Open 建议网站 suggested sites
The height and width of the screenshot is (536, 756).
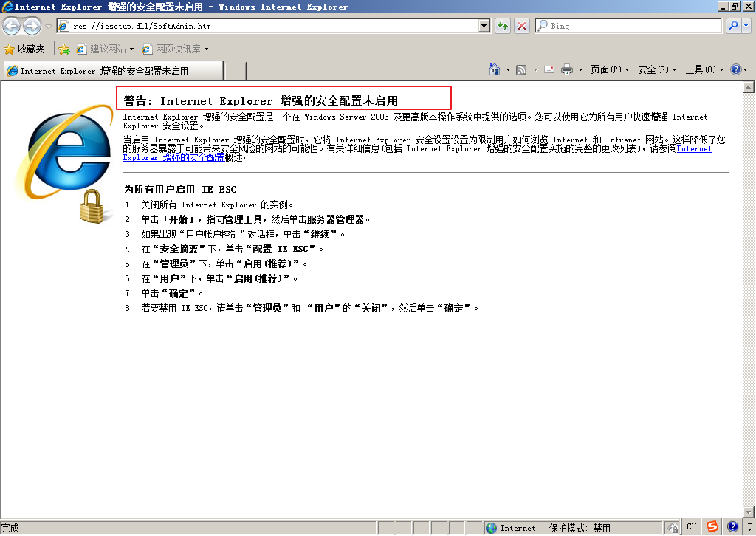[x=105, y=49]
